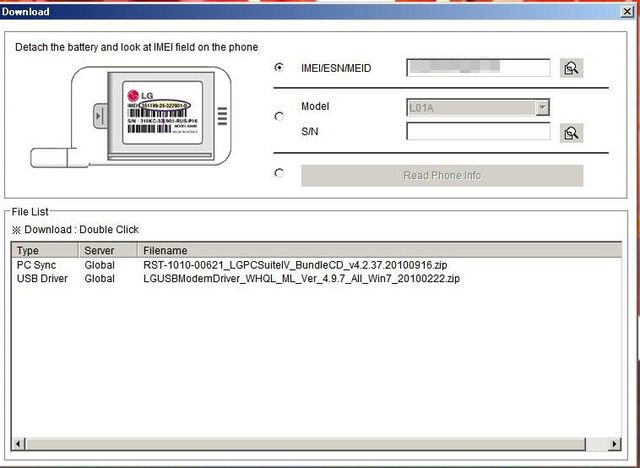Viewport: 640px width, 468px height.
Task: Click the search icon beside IMEI field
Action: point(572,68)
